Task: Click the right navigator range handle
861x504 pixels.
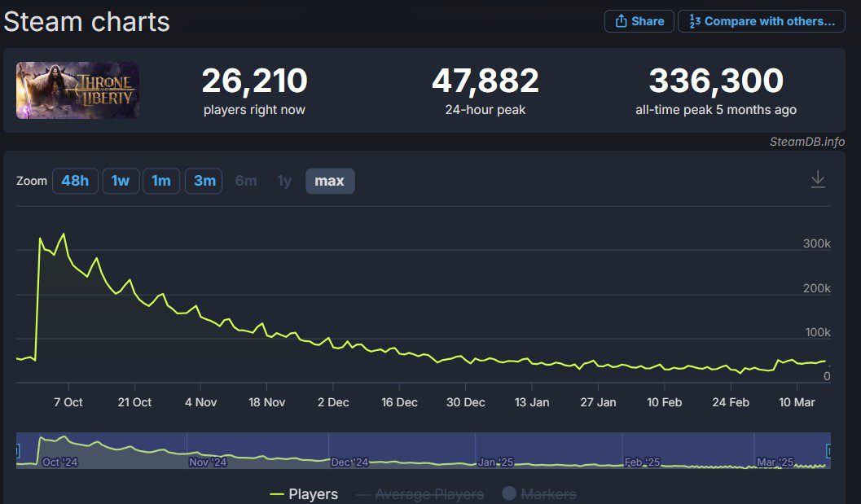Action: (830, 450)
